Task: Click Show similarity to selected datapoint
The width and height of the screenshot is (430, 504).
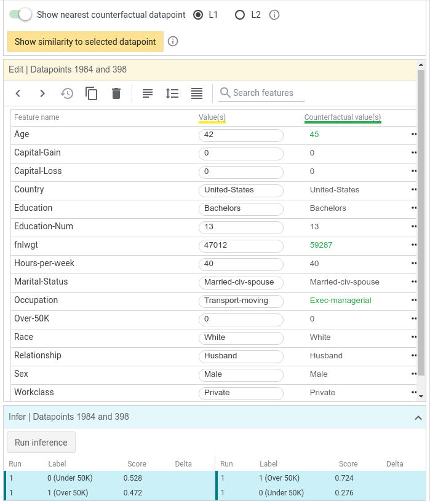Action: pos(86,42)
